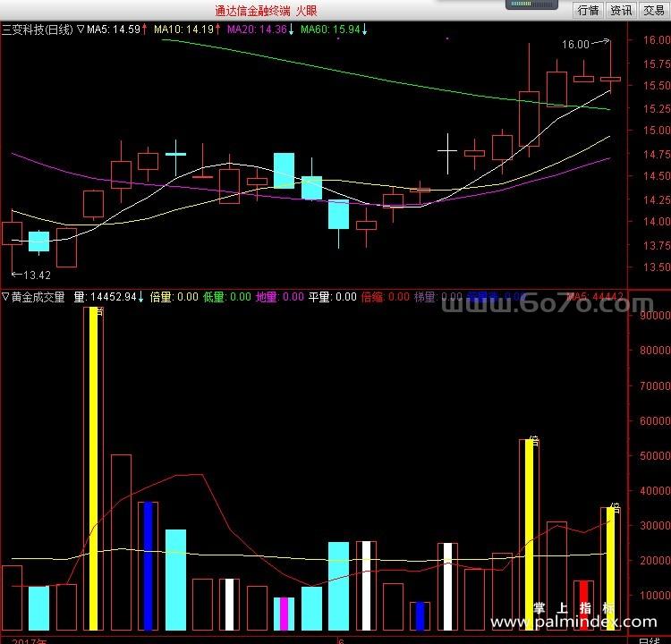This screenshot has height=644, width=671.
Task: Click the 黄金成交量 indicator name
Action: pyautogui.click(x=38, y=297)
